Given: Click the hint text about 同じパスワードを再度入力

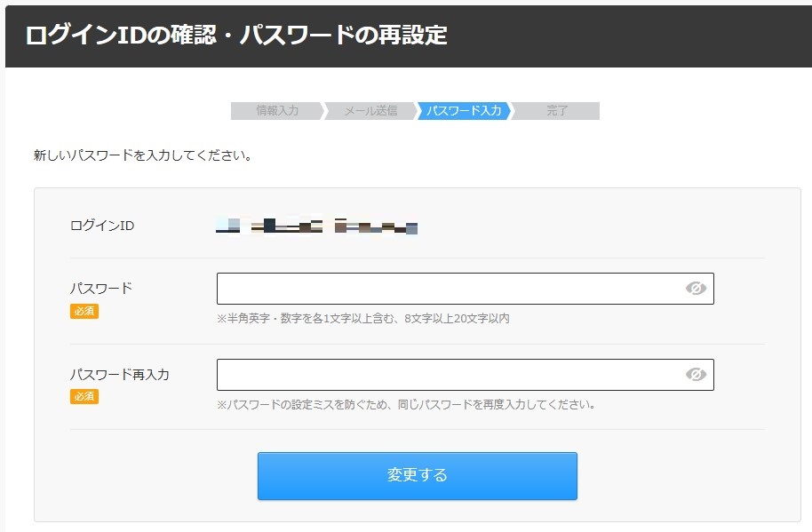Looking at the screenshot, I should point(406,404).
